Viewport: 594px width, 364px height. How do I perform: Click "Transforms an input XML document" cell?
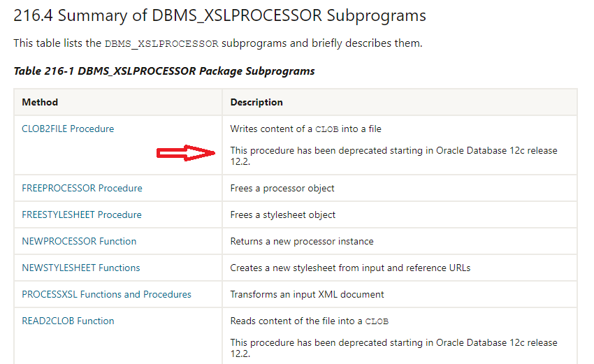307,294
